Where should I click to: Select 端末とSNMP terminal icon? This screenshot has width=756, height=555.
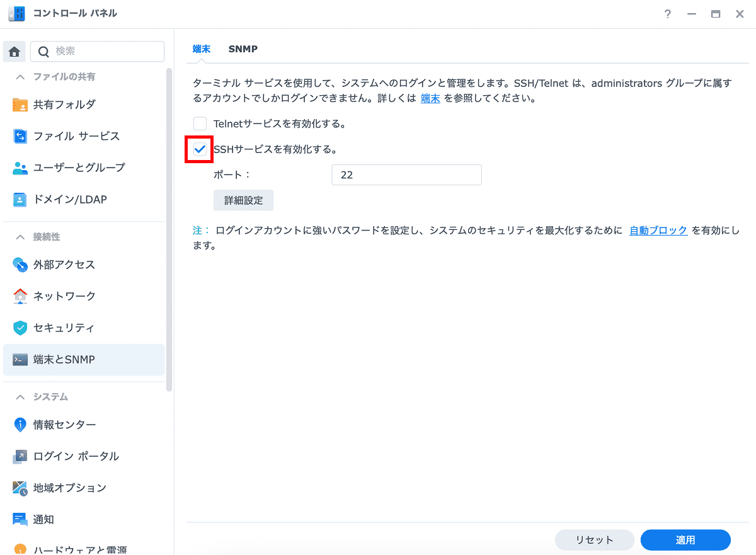(x=20, y=360)
